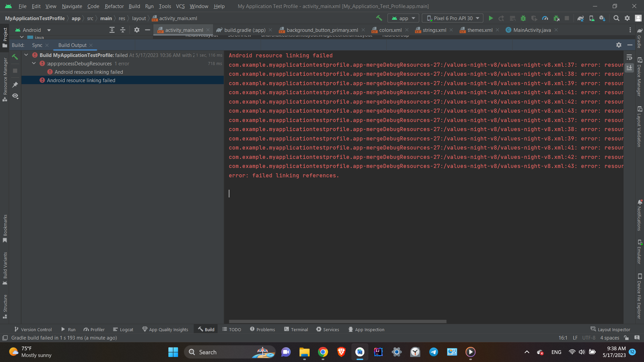Open App Quality Insights tool window
Image resolution: width=644 pixels, height=362 pixels.
165,329
